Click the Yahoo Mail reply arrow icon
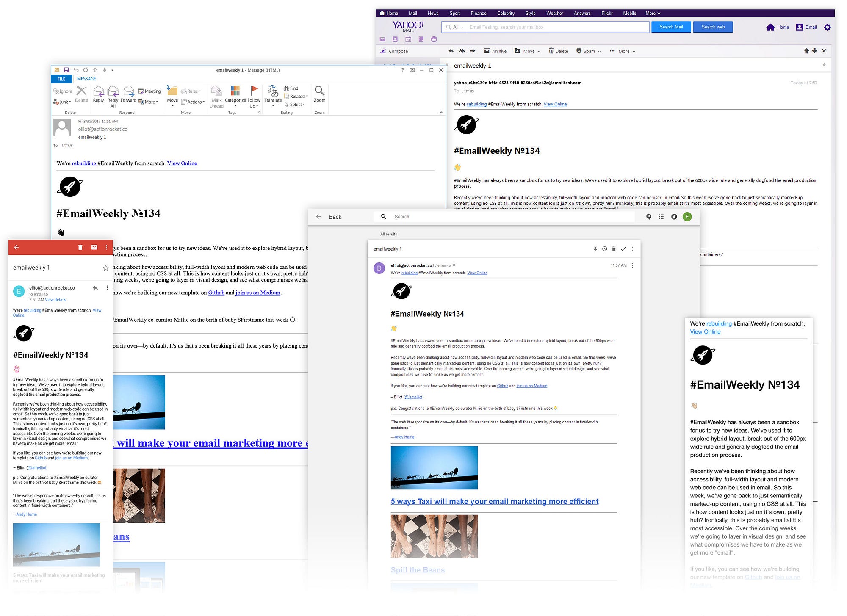The image size is (847, 616). click(x=451, y=51)
